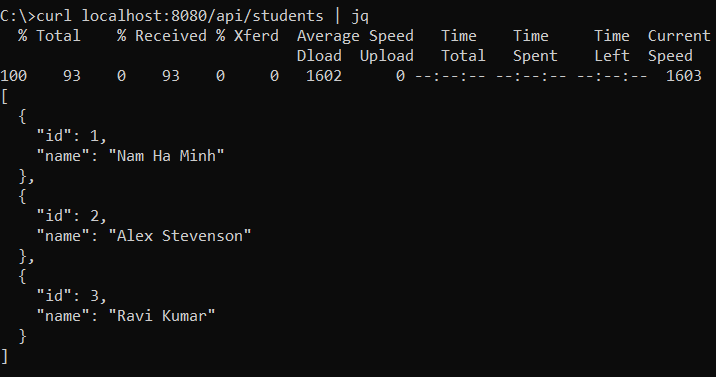Viewport: 716px width, 377px height.
Task: Click the Upload column header
Action: pos(386,56)
